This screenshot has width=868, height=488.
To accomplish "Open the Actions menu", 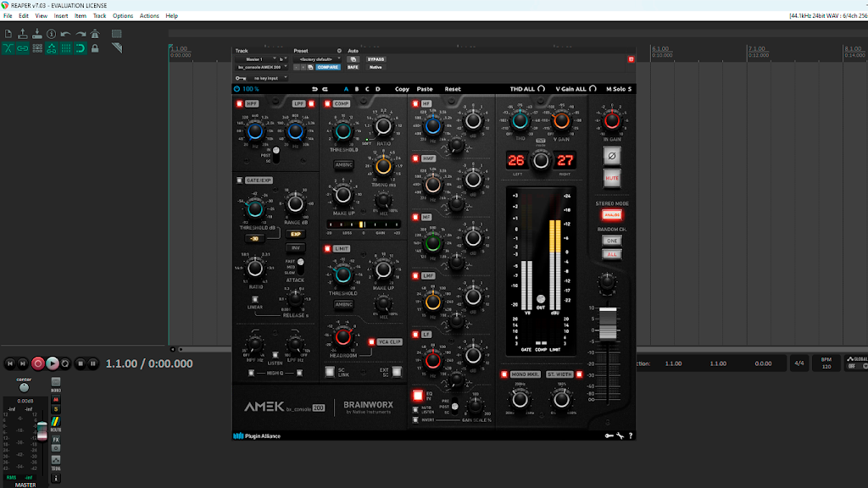I will pos(149,16).
